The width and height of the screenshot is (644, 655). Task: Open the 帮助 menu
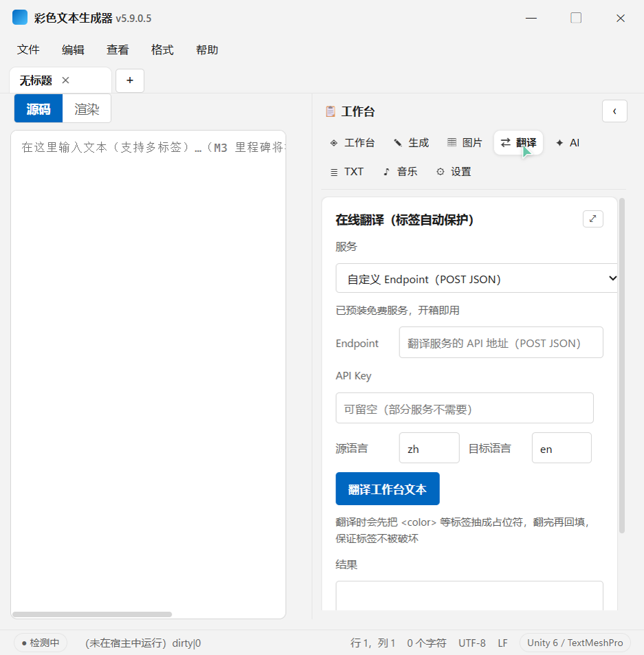pyautogui.click(x=207, y=49)
